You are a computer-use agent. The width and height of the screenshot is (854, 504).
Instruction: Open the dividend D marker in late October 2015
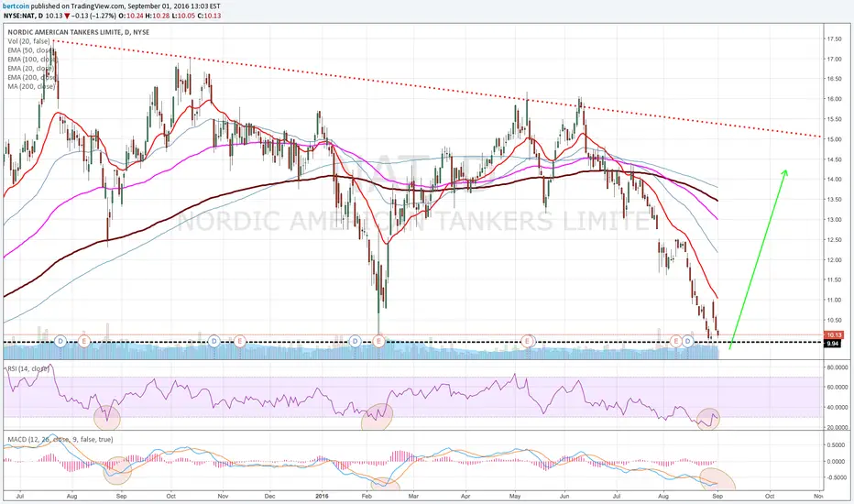(214, 342)
